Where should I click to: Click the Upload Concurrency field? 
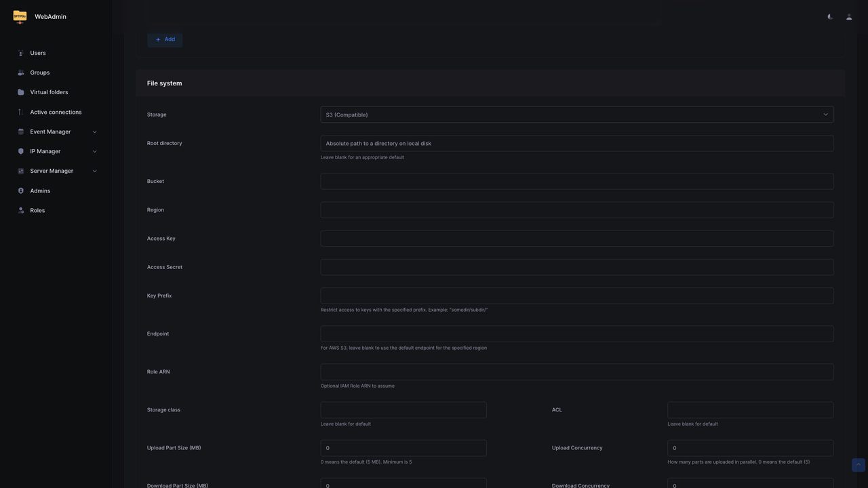750,448
